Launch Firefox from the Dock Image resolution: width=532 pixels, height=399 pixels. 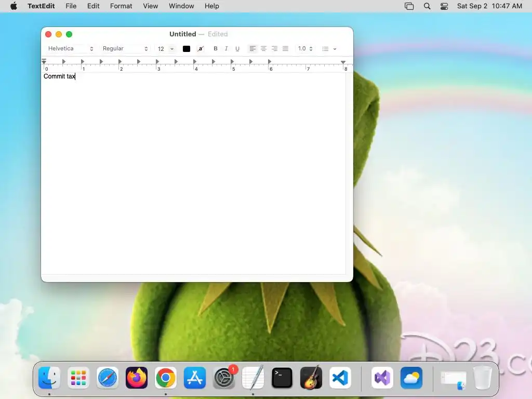[137, 378]
